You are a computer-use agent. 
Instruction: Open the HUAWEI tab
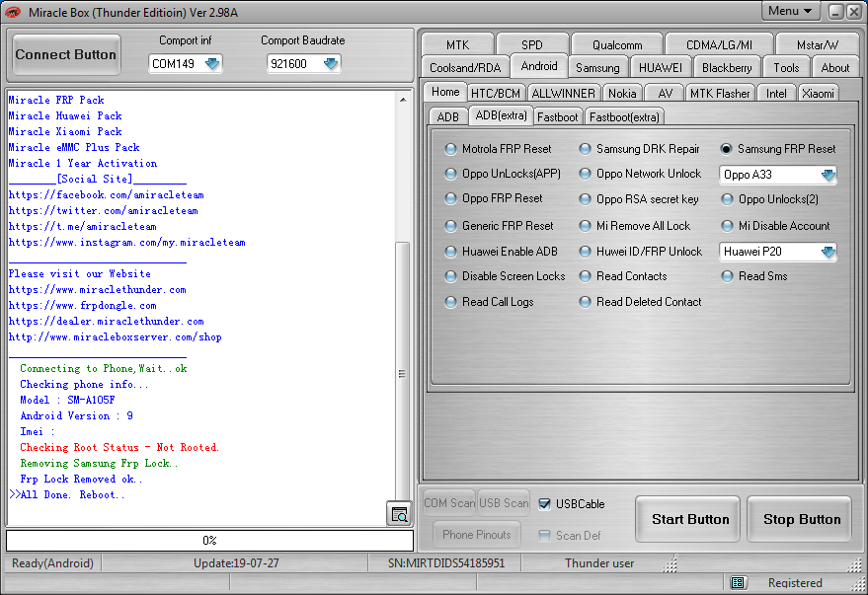click(661, 67)
